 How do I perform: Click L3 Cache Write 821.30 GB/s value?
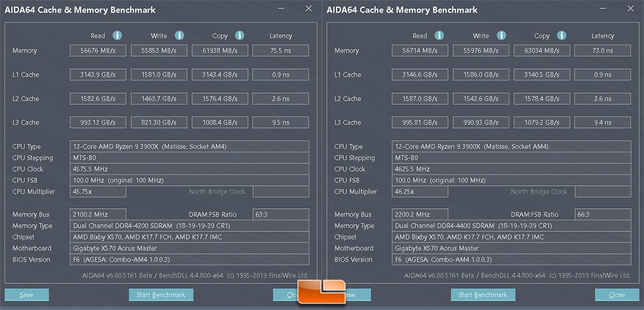tap(159, 122)
